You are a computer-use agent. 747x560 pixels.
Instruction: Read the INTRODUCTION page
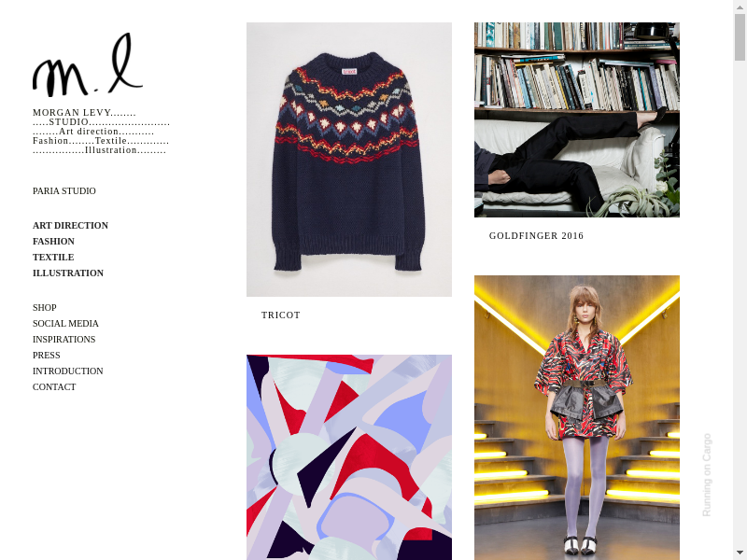click(67, 371)
